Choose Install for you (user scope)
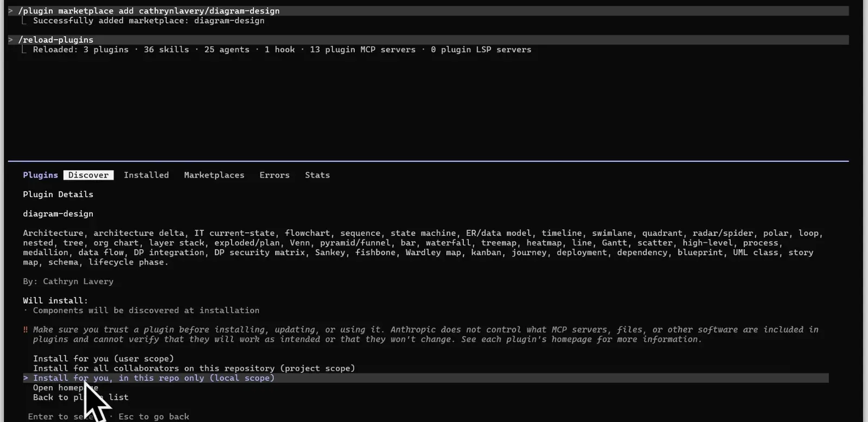Image resolution: width=868 pixels, height=422 pixels. tap(103, 358)
